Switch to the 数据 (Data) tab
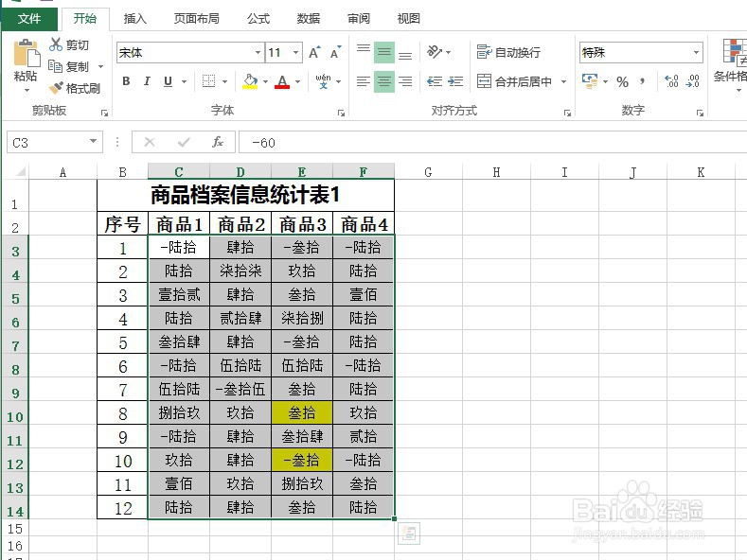The width and height of the screenshot is (747, 560). pyautogui.click(x=309, y=19)
